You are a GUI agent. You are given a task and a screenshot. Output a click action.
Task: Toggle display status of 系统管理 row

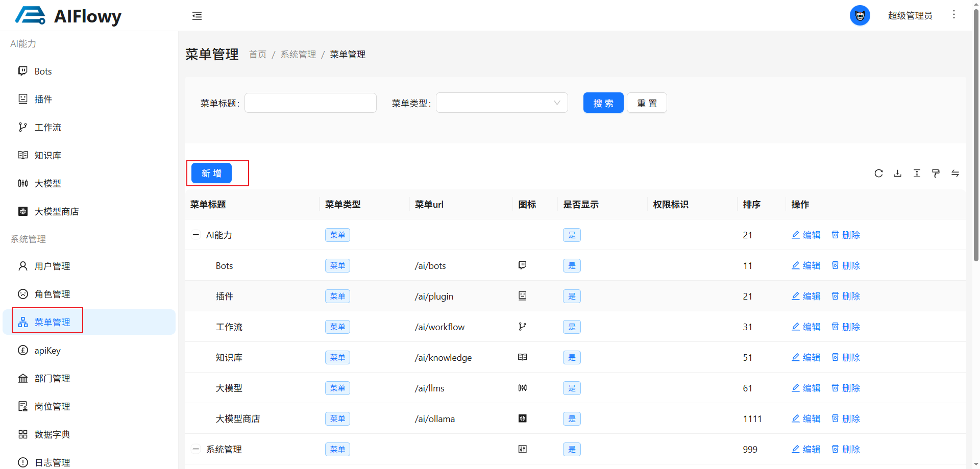pos(572,449)
